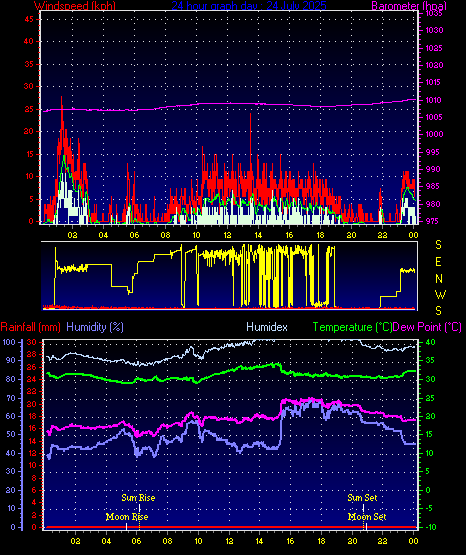Click rainfall axis value 22
466x555 pixels.
click(x=32, y=391)
